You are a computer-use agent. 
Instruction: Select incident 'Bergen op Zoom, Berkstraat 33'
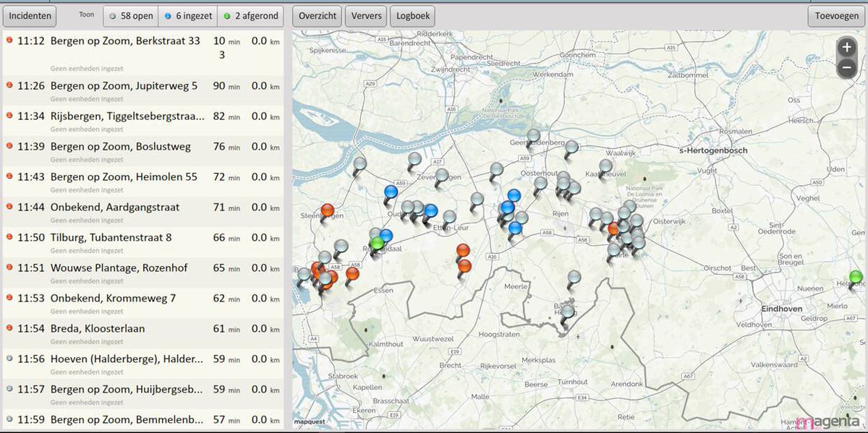pyautogui.click(x=142, y=53)
